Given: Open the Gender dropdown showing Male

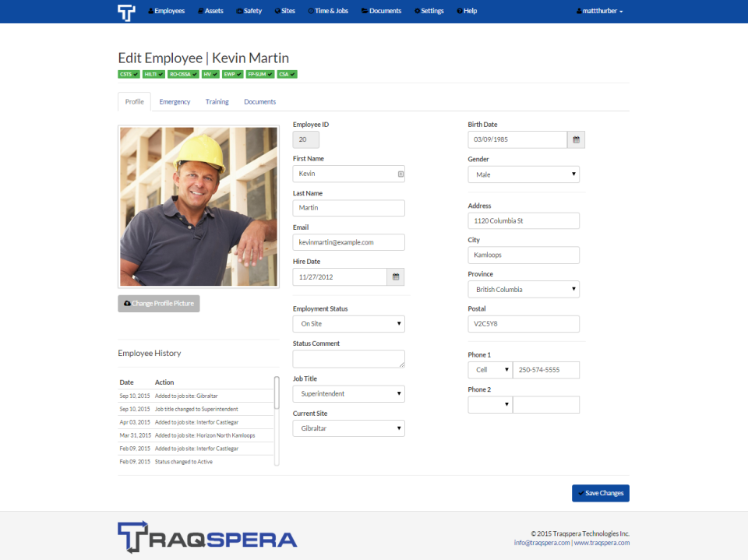Looking at the screenshot, I should click(x=524, y=174).
